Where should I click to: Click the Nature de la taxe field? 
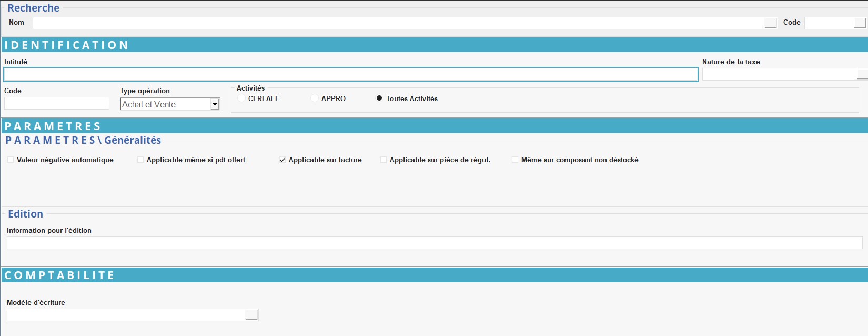tap(780, 75)
